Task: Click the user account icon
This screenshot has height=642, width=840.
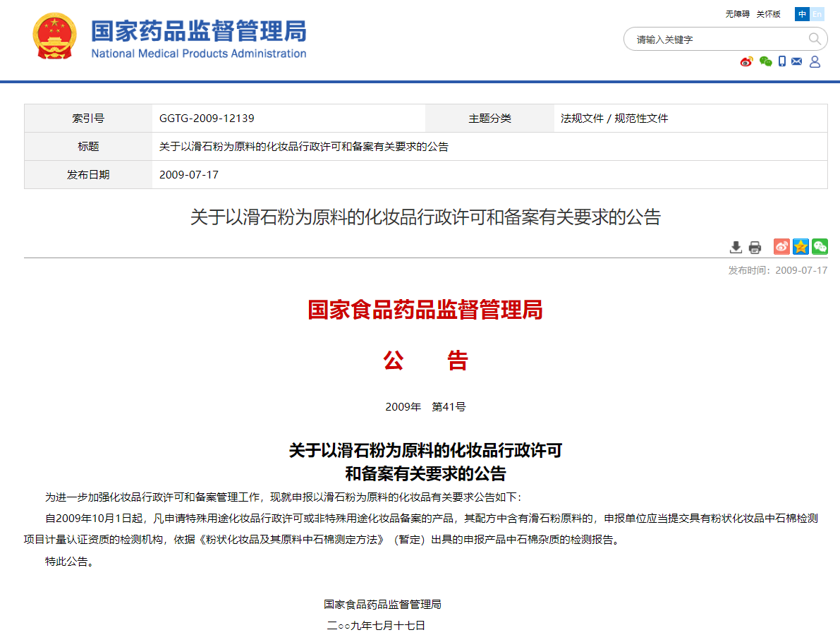Action: tap(815, 61)
